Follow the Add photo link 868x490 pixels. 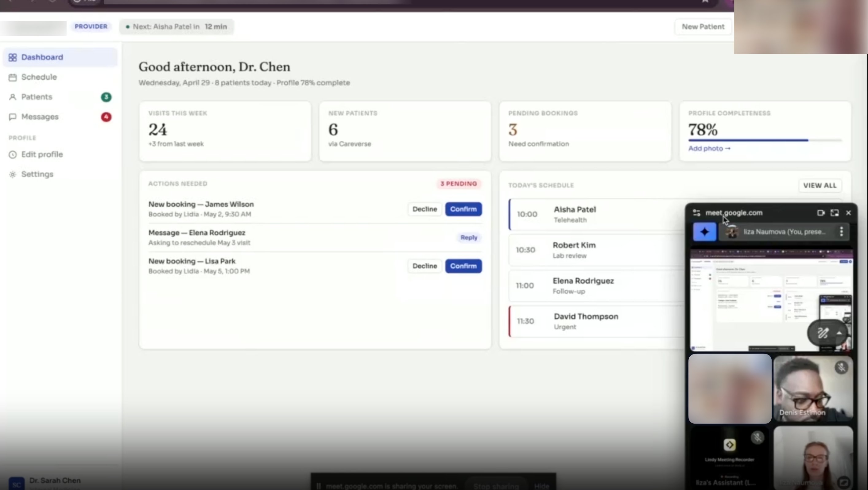(x=709, y=148)
